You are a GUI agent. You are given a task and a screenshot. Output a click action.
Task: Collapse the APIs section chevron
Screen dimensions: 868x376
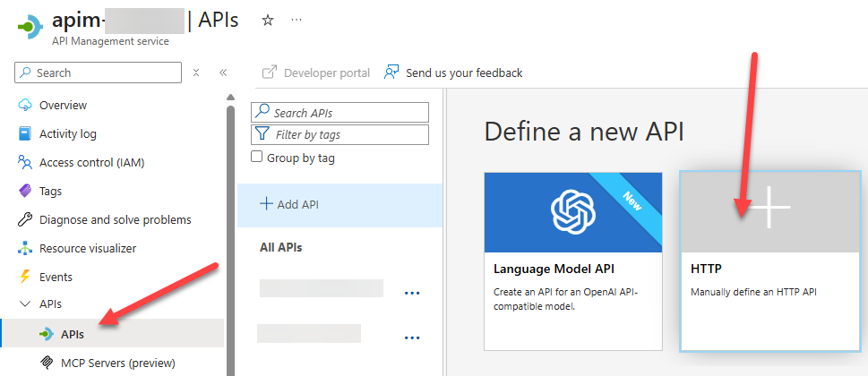[x=25, y=303]
